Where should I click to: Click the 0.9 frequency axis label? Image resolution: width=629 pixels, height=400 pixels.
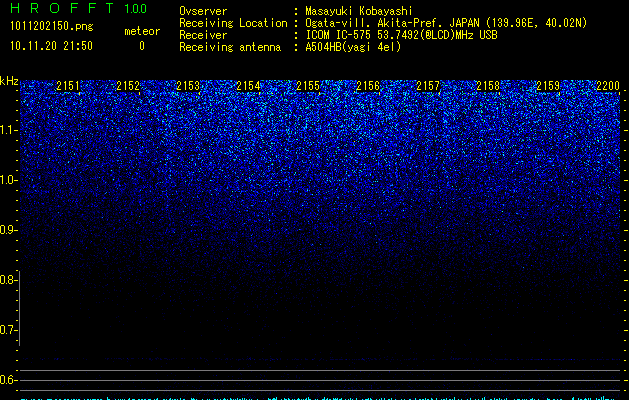(8, 230)
